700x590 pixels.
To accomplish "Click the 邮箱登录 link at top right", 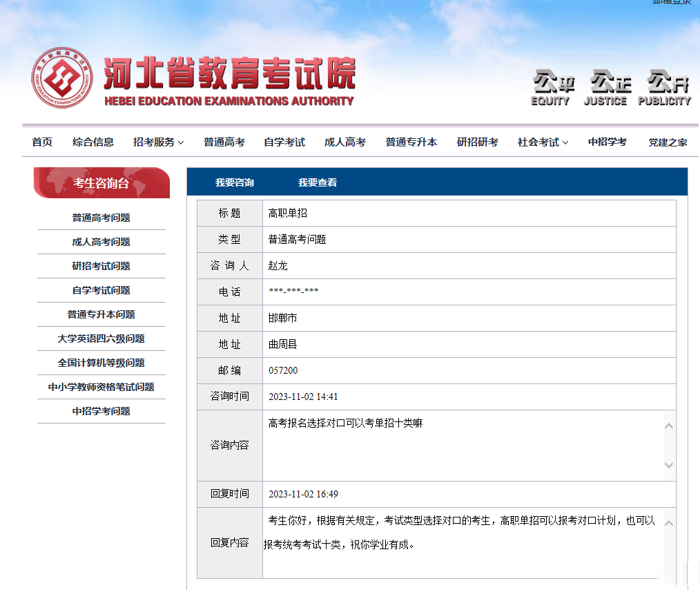I will click(671, 2).
